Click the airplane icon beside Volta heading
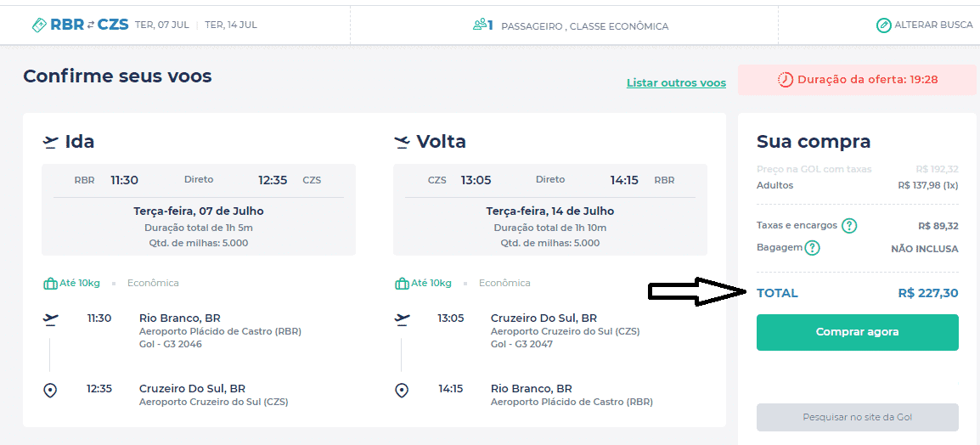Screen dimensions: 980x445 click(403, 142)
